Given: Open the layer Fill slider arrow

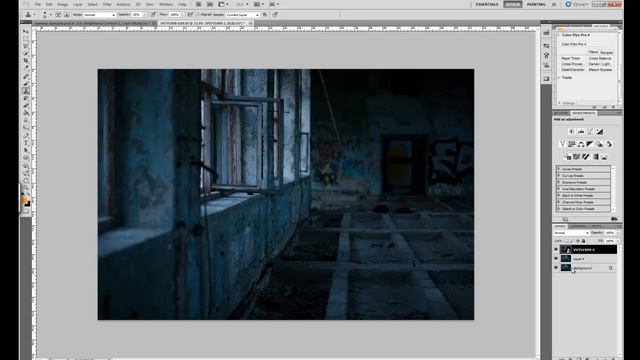Looking at the screenshot, I should (618, 241).
